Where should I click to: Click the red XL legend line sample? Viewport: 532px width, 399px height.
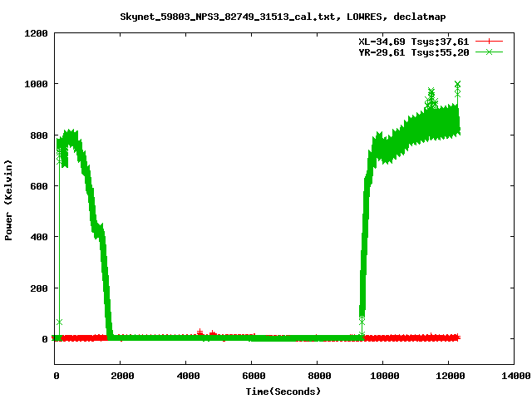pos(489,42)
